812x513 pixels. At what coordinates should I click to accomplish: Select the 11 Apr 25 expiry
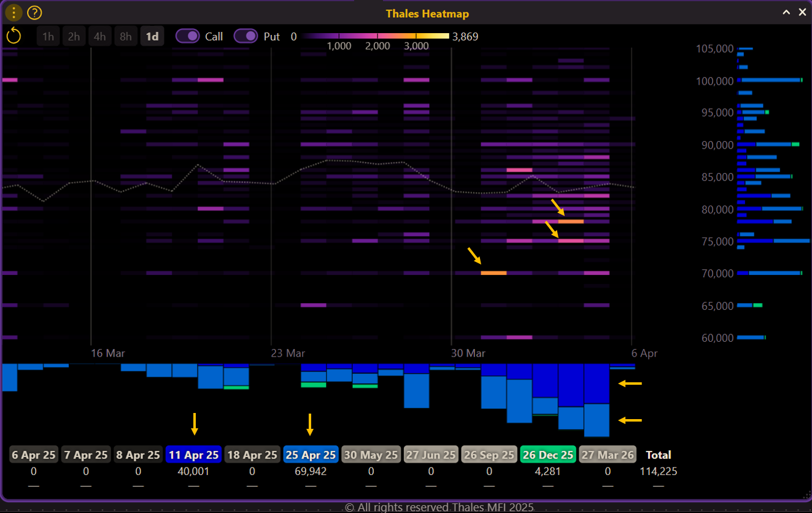tap(193, 455)
